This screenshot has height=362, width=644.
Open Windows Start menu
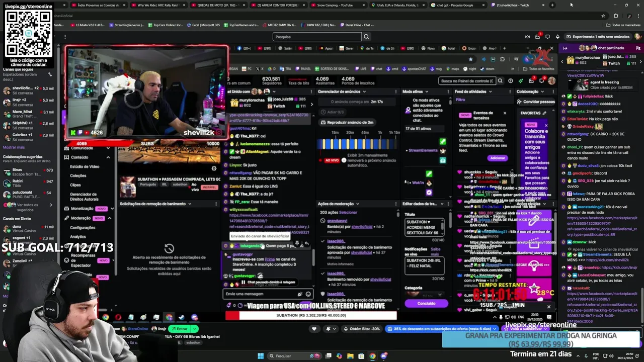(x=261, y=356)
